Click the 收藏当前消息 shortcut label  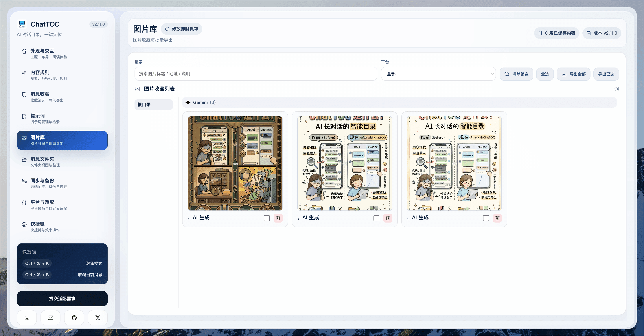click(90, 275)
